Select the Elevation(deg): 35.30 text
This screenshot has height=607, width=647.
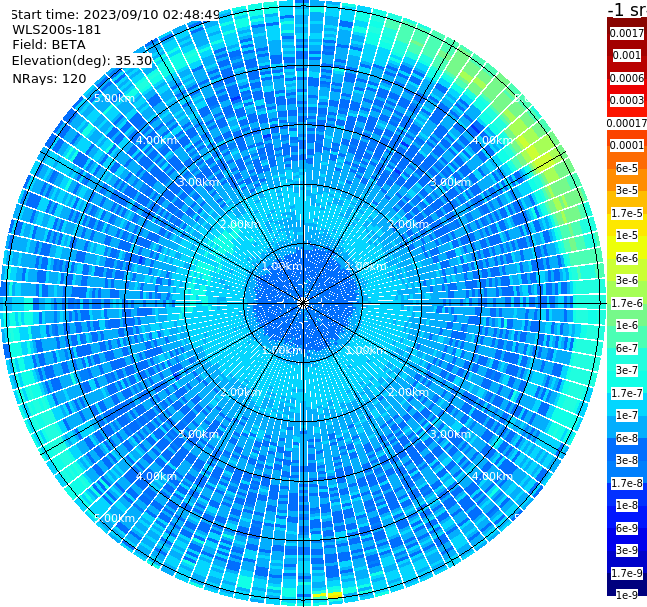pyautogui.click(x=82, y=61)
